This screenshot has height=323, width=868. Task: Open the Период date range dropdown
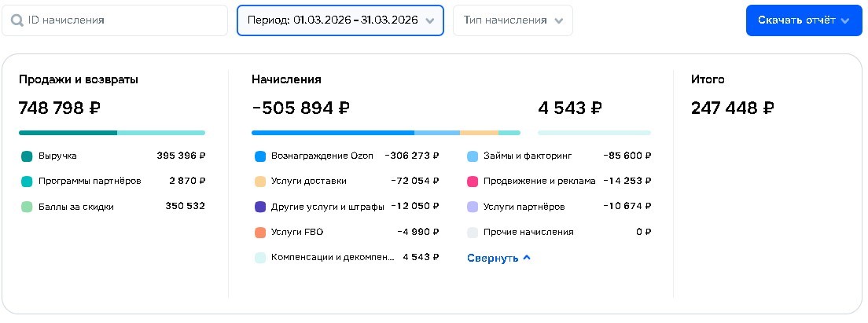(x=340, y=20)
